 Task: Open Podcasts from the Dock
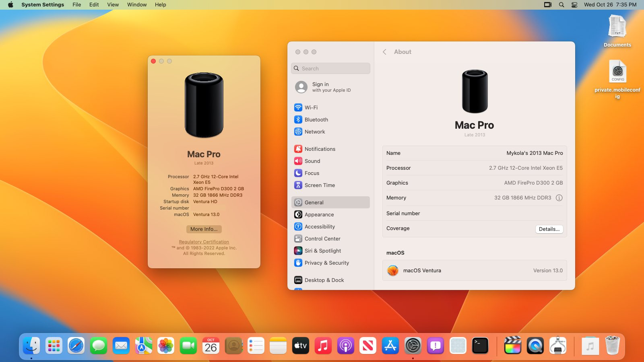345,346
